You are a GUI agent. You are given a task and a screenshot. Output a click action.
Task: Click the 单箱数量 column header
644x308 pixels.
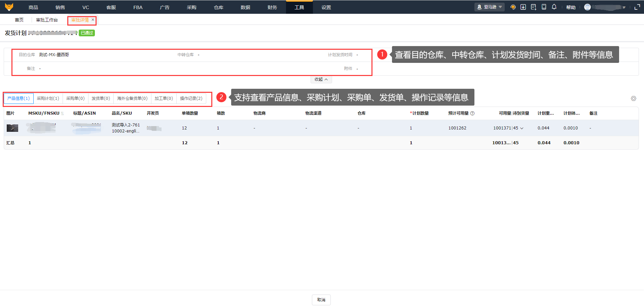point(190,113)
